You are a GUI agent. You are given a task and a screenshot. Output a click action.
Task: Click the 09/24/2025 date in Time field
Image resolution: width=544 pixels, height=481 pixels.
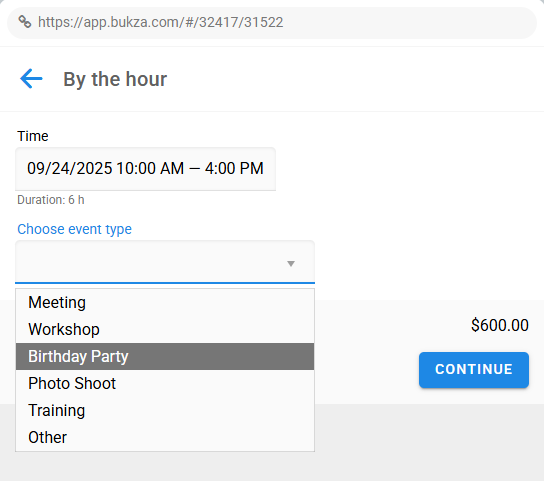coord(70,169)
